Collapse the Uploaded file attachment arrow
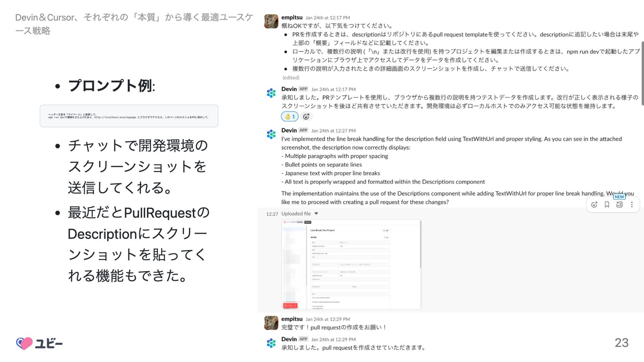This screenshot has width=644, height=362. coord(316,214)
